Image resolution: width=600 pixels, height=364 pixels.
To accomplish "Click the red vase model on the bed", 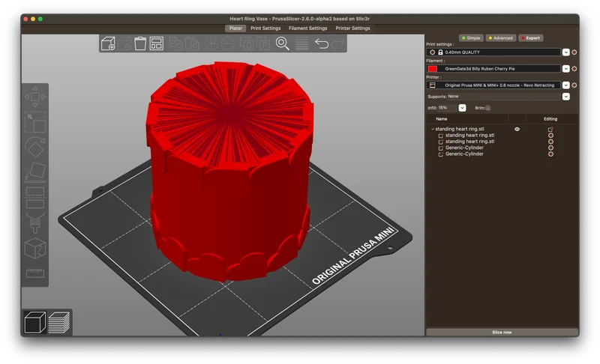I will (229, 170).
